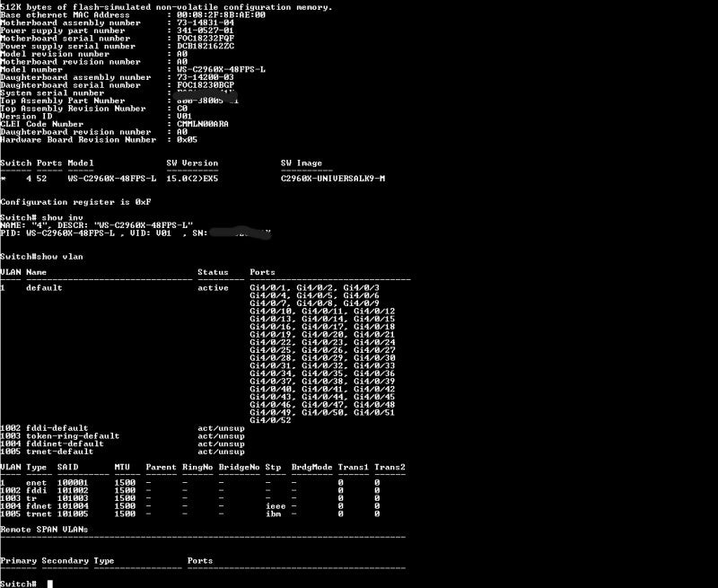Click the 'Switch#show vlan' command line
The width and height of the screenshot is (718, 588).
tap(41, 257)
